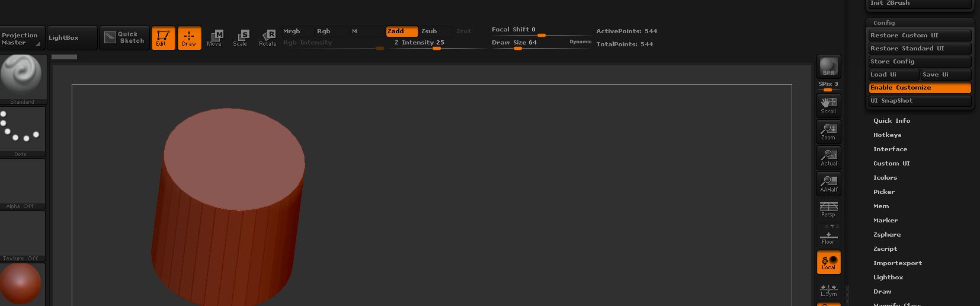Toggle Edit mode button

pyautogui.click(x=163, y=38)
